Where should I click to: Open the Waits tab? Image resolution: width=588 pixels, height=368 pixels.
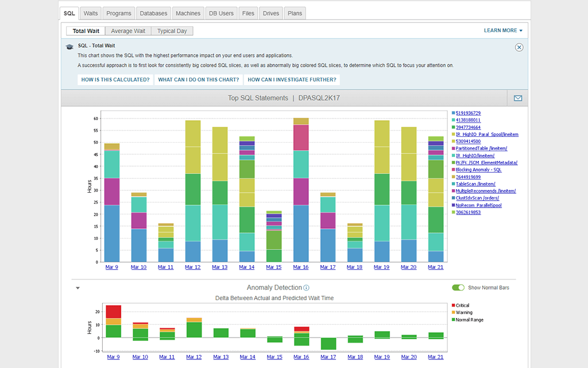pyautogui.click(x=90, y=13)
